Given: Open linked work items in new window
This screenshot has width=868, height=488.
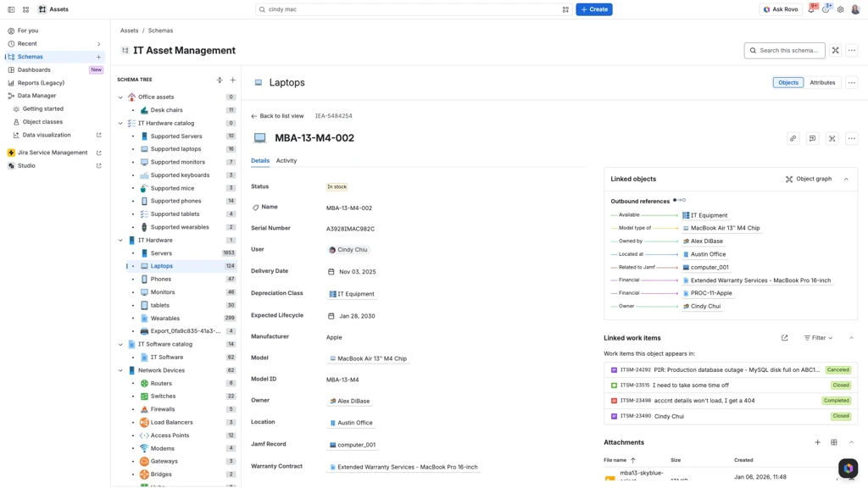Looking at the screenshot, I should (784, 338).
